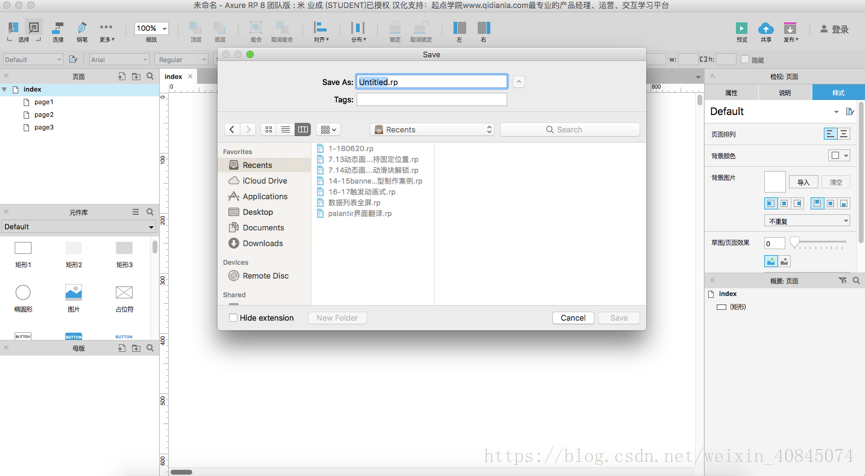This screenshot has height=476, width=865.
Task: Switch Save dialog to column view
Action: click(303, 130)
